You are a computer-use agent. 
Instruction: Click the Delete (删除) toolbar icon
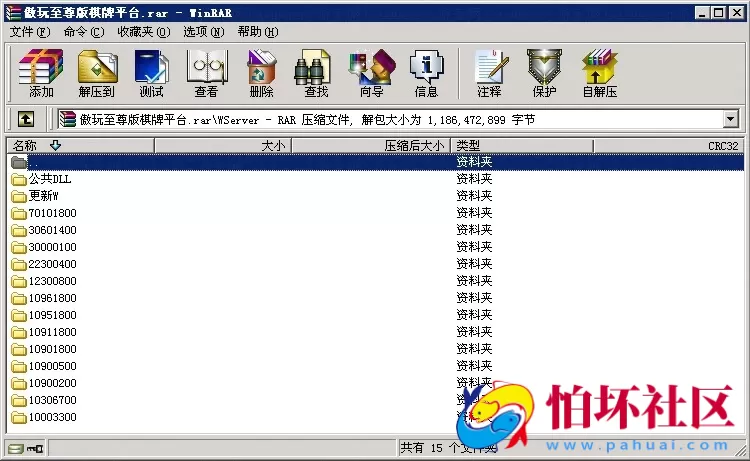pyautogui.click(x=261, y=73)
